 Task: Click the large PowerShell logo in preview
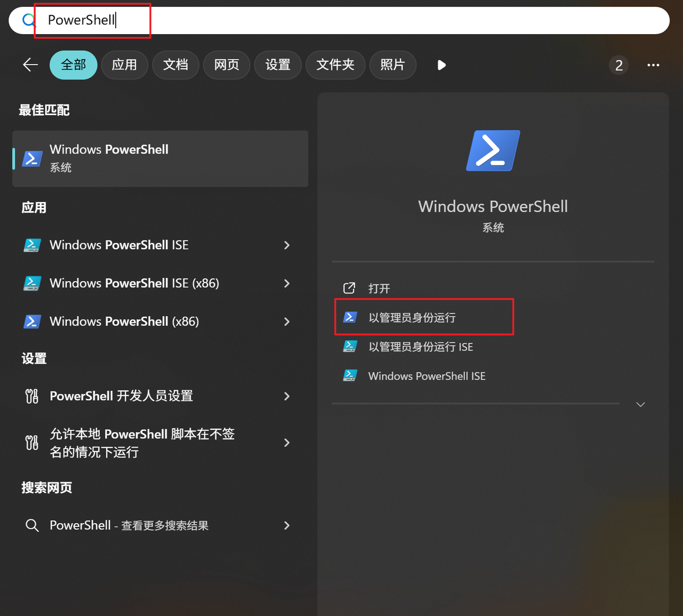tap(493, 150)
